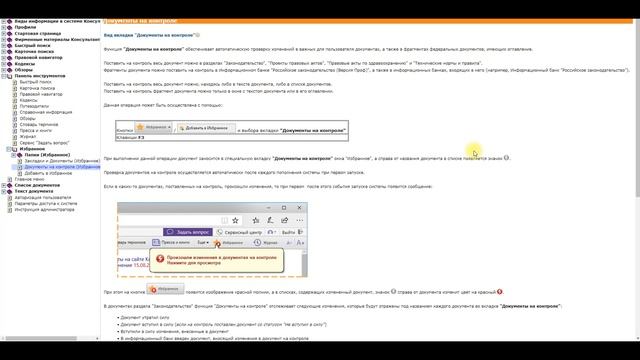Click open-book icon beside Избранное
640x360 pixels.
[15, 149]
